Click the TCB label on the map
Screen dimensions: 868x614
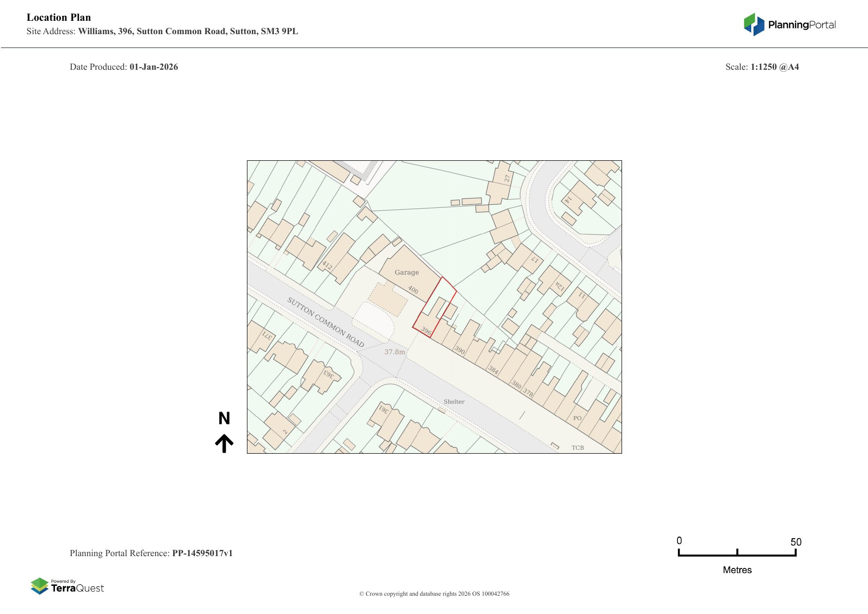click(x=578, y=448)
